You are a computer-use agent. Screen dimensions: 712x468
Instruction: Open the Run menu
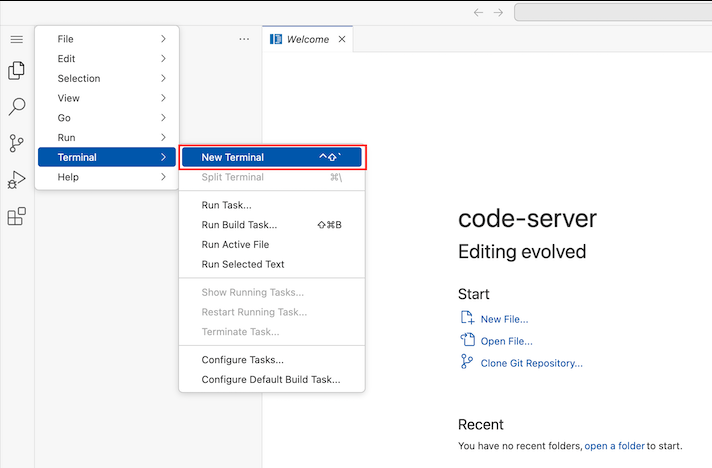coord(107,138)
